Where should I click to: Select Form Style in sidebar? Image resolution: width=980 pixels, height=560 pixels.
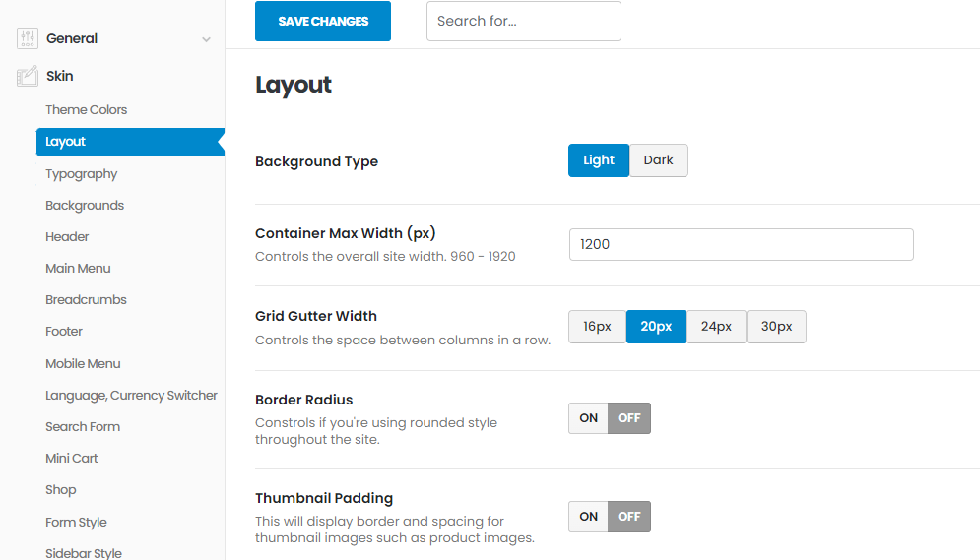pos(76,523)
